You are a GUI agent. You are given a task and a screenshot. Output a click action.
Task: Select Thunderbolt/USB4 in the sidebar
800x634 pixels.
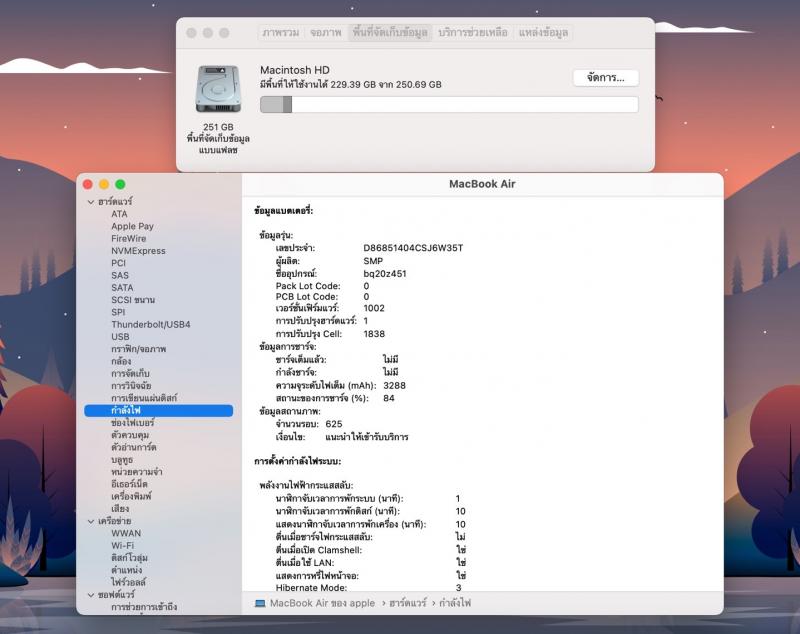tap(150, 325)
